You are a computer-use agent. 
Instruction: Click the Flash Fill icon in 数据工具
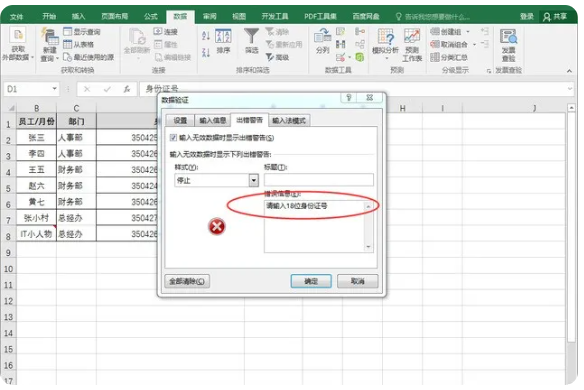[x=340, y=32]
